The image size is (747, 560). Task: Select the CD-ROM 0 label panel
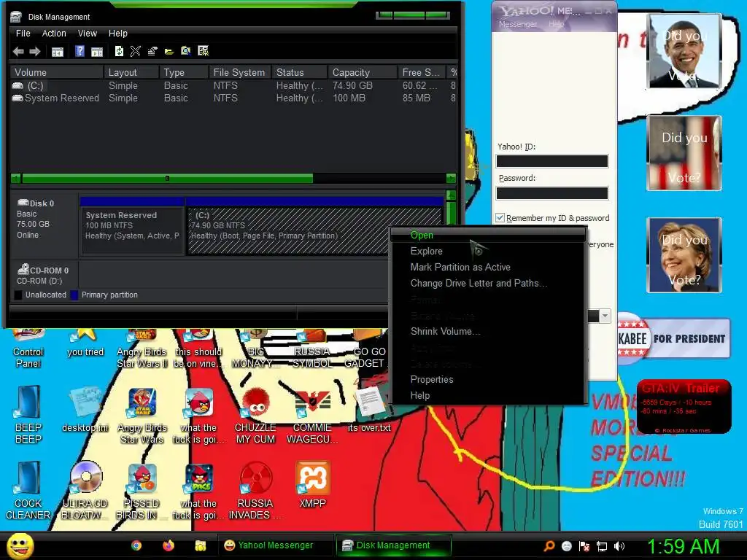(44, 275)
